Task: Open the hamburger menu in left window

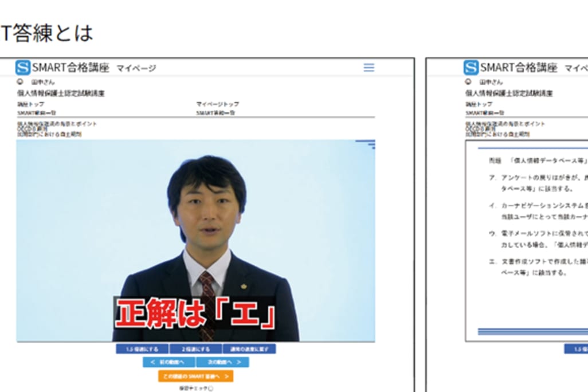Action: 369,68
